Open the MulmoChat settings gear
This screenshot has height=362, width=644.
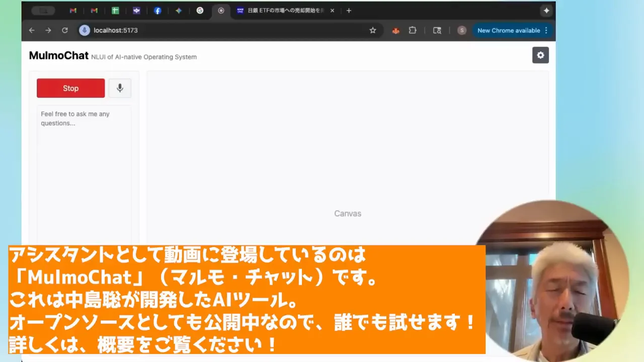tap(540, 55)
